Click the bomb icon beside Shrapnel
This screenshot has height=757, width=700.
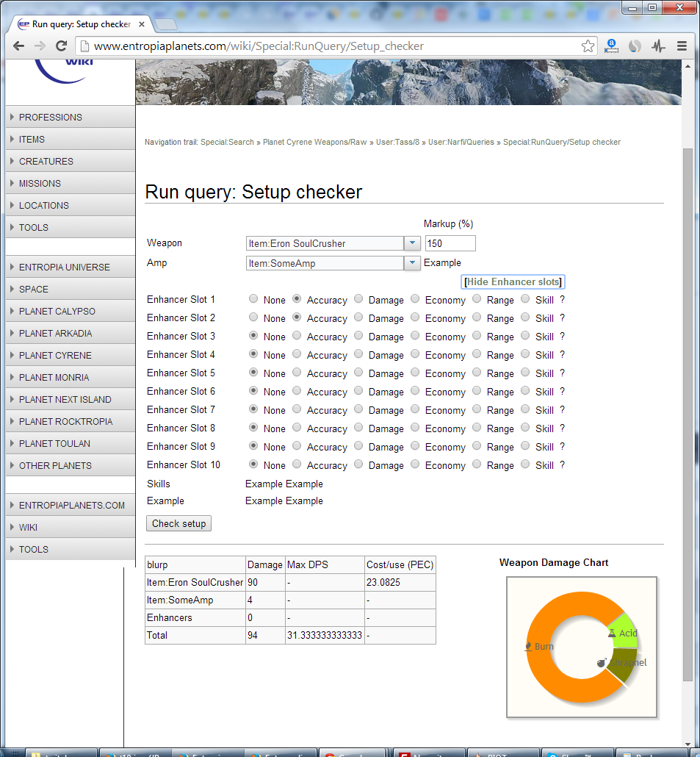click(602, 663)
